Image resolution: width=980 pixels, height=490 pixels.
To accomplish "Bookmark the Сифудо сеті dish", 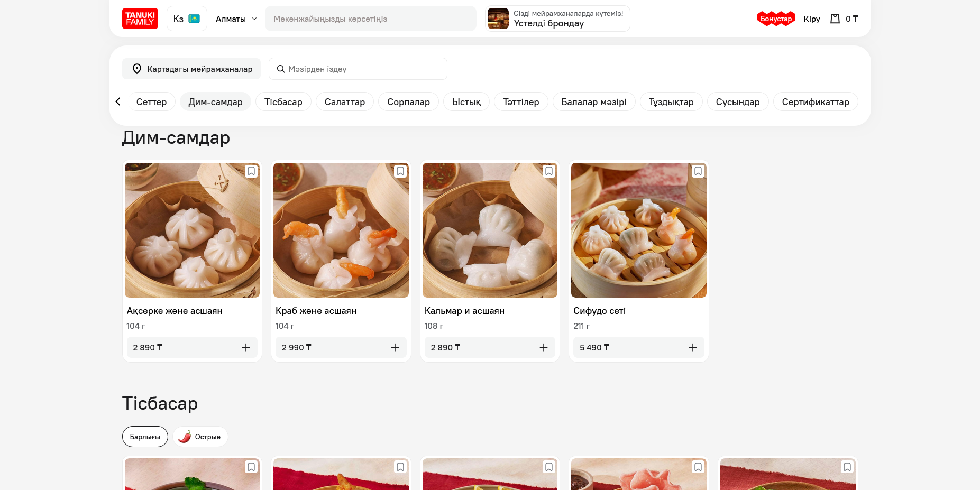I will click(x=698, y=171).
